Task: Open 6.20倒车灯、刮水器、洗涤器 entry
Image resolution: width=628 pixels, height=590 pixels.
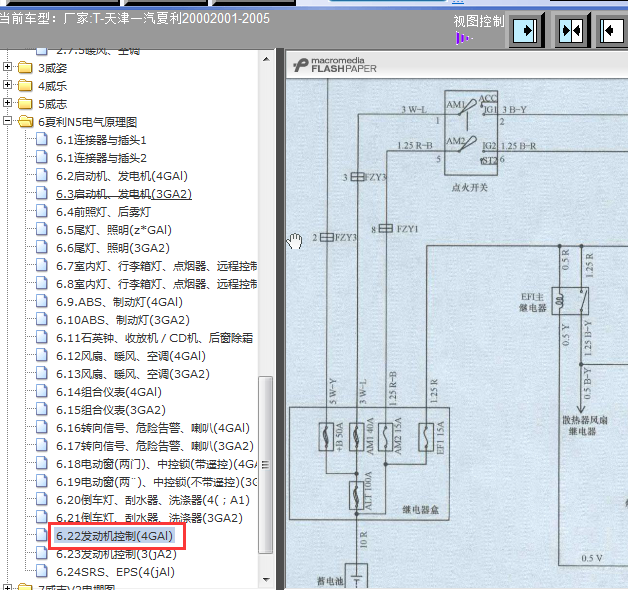Action: [153, 500]
